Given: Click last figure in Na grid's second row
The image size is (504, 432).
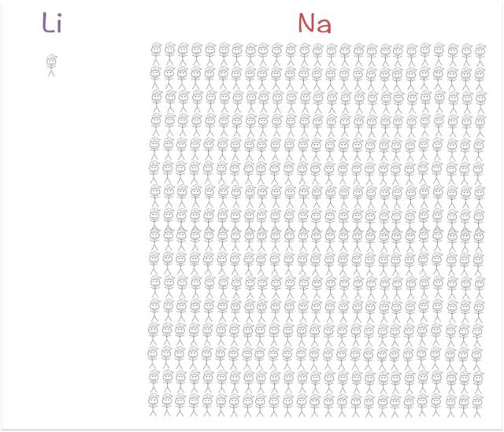Looking at the screenshot, I should (480, 78).
